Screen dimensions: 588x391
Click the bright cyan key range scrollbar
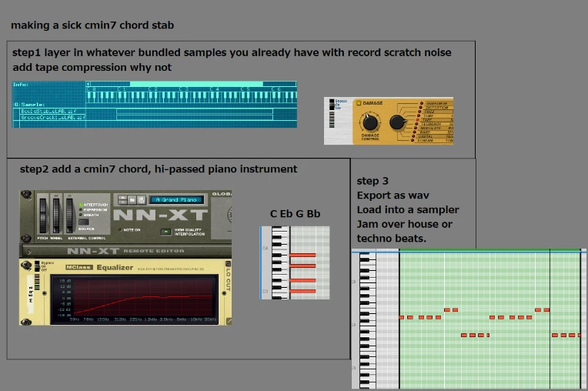pos(196,84)
